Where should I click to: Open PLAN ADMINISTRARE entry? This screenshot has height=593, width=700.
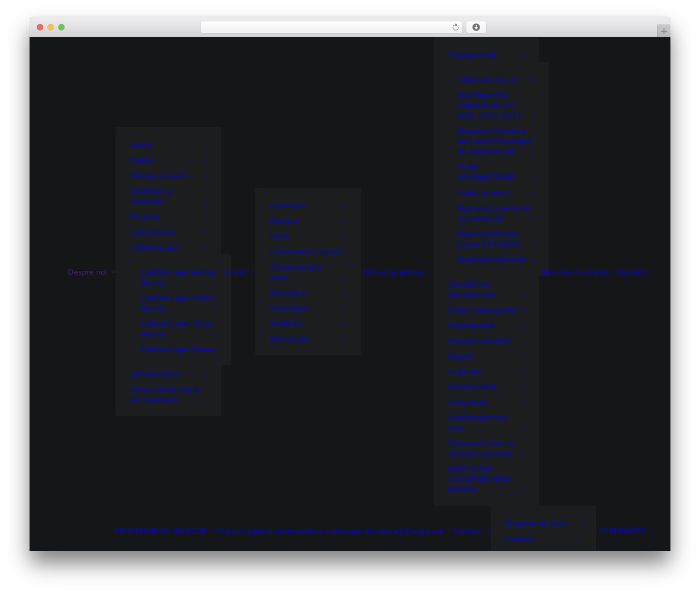coord(486,172)
